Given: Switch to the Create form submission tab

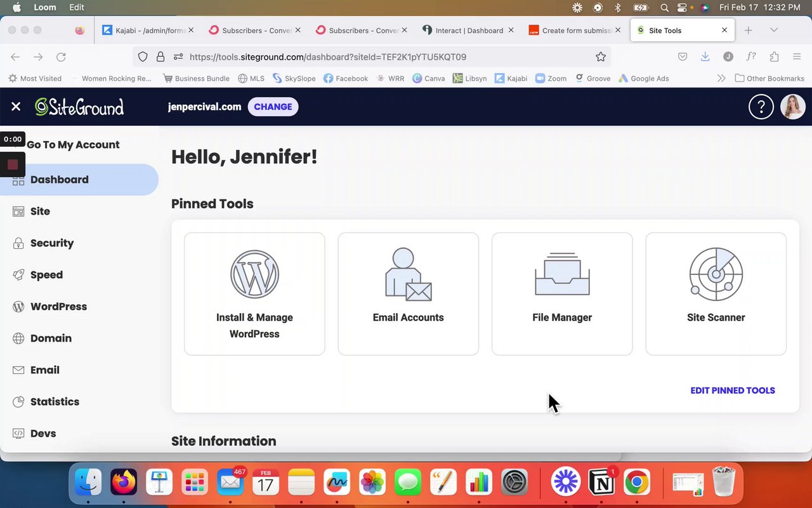Looking at the screenshot, I should [575, 30].
